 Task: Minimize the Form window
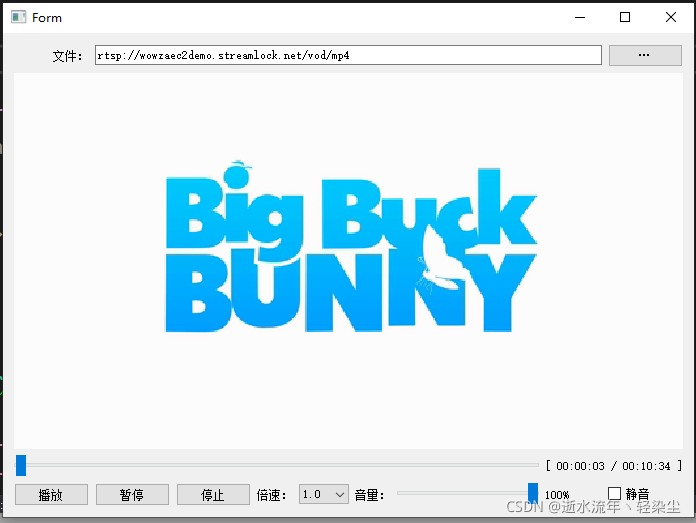(580, 17)
